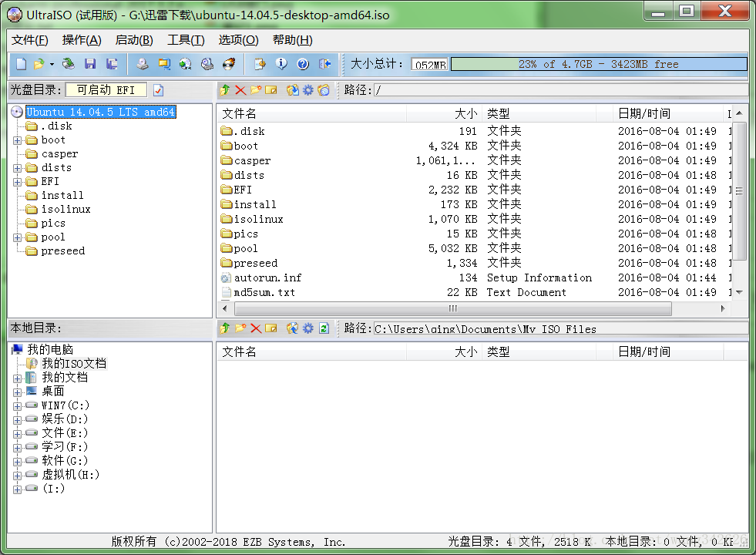
Task: Expand the EFI folder in disc tree
Action: point(18,182)
